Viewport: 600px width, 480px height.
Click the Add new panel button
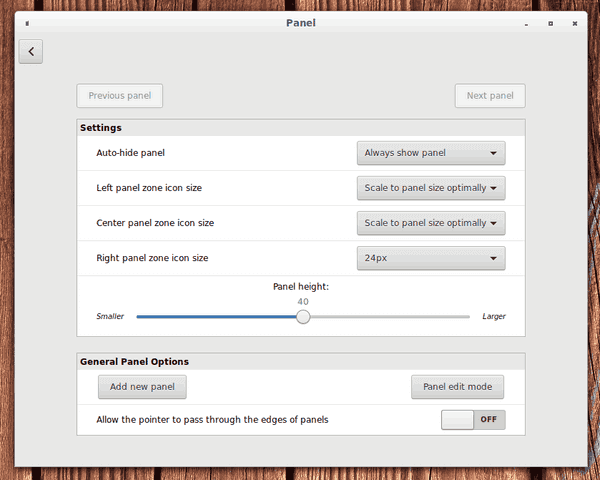tap(142, 387)
